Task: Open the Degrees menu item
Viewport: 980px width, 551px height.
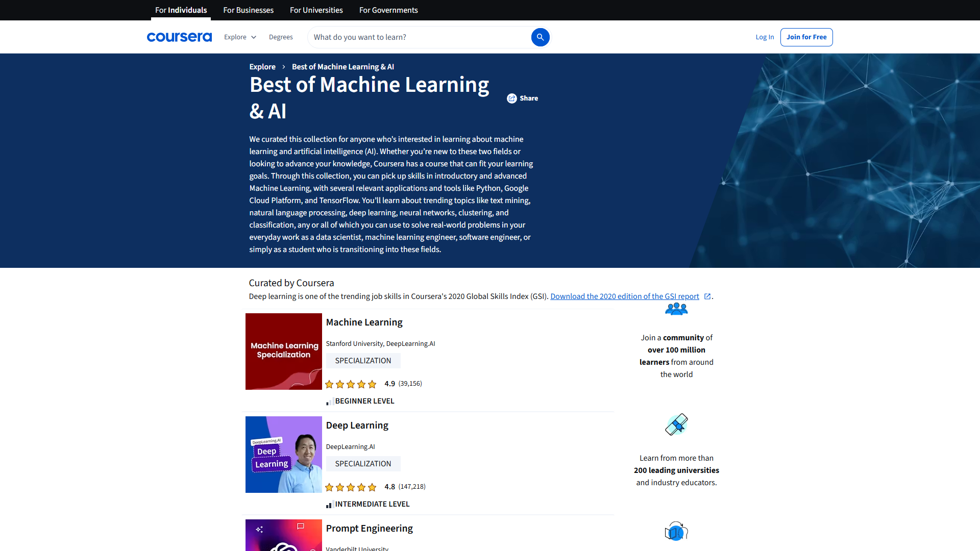Action: (281, 37)
